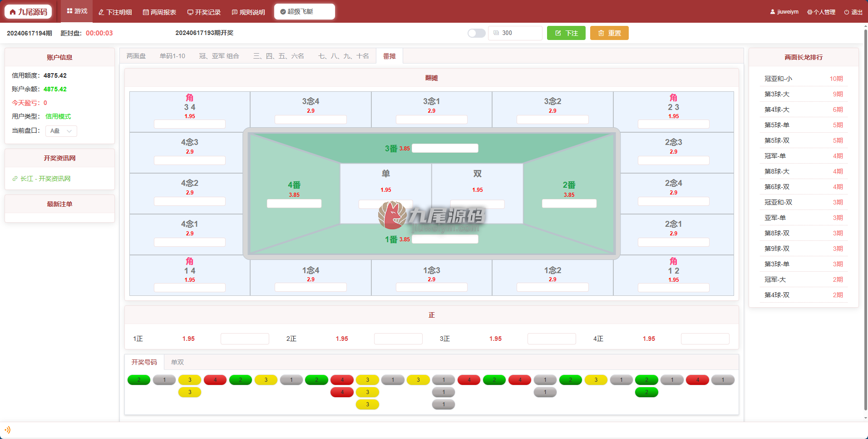
Task: Click the 3番 bet amount input
Action: point(445,148)
